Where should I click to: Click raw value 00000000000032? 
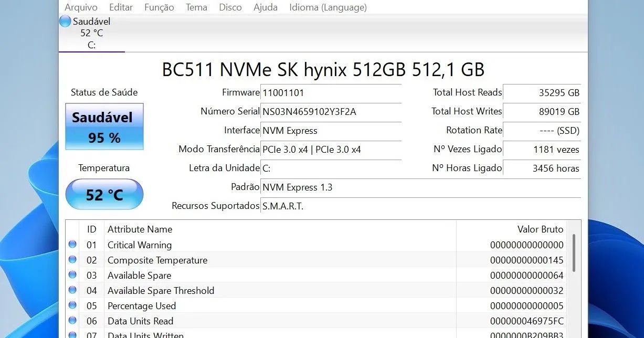(x=527, y=290)
